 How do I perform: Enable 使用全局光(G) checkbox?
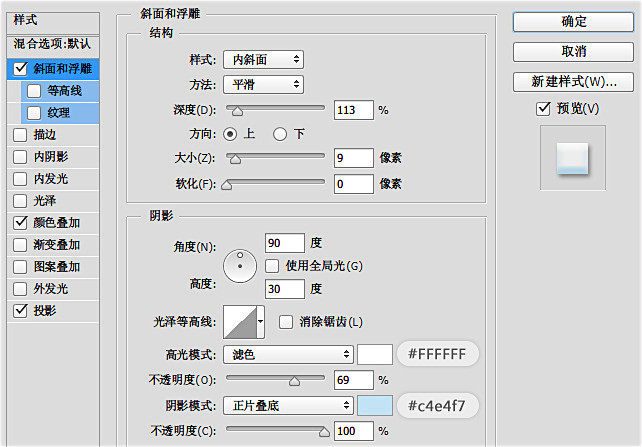[x=272, y=266]
